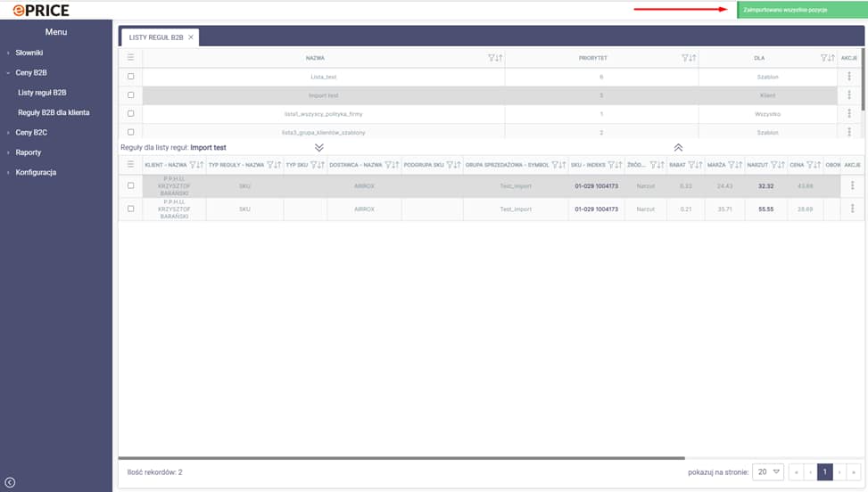Expand the Raporty menu item
The width and height of the screenshot is (868, 492).
pyautogui.click(x=29, y=152)
